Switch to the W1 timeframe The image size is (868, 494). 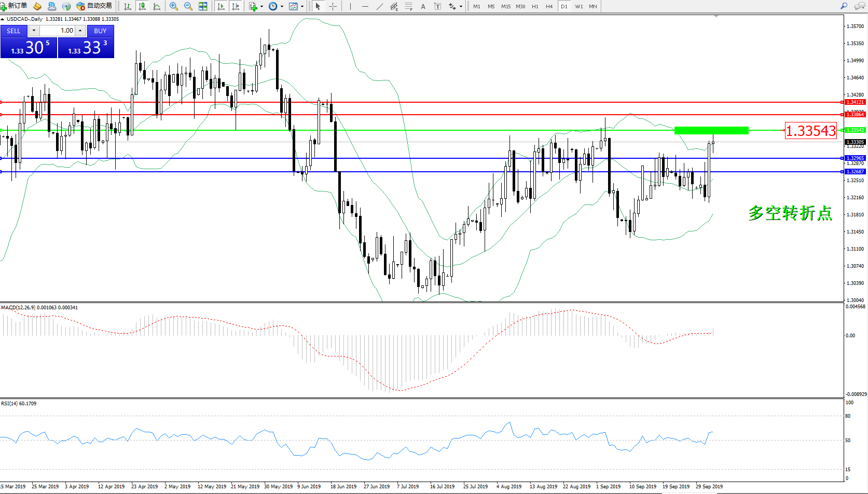578,6
